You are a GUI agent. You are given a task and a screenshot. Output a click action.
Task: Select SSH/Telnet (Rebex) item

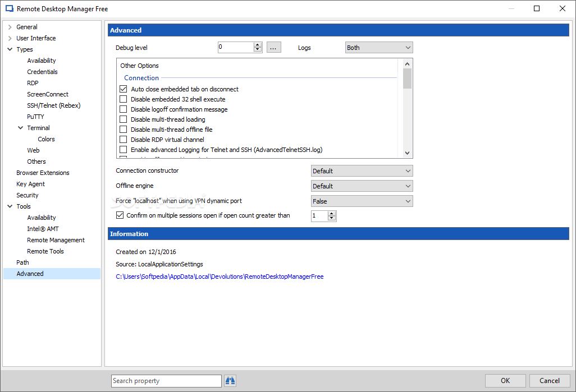(54, 105)
